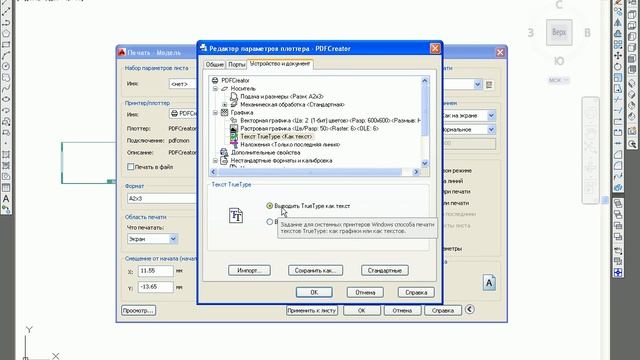Image resolution: width=640 pixels, height=360 pixels.
Task: Select the Revision Cloud tool
Action: (x=6, y=77)
